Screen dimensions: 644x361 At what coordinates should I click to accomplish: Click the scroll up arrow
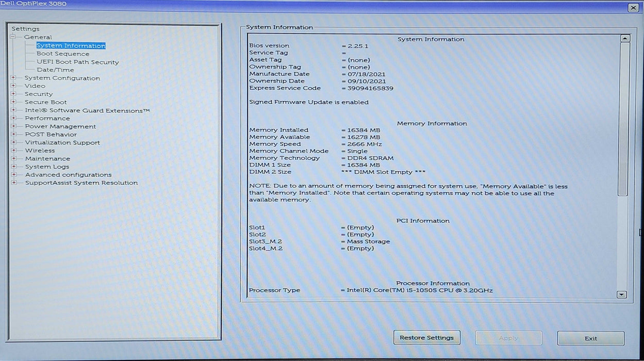[624, 39]
